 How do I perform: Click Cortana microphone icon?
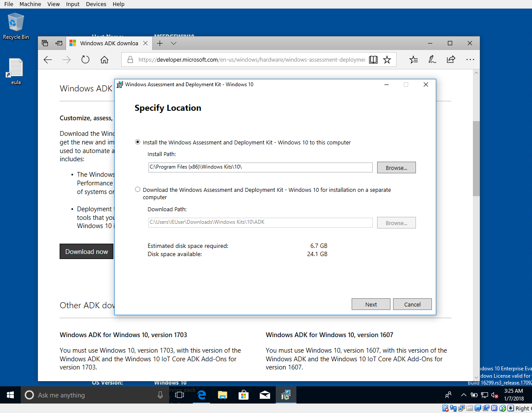pyautogui.click(x=160, y=395)
